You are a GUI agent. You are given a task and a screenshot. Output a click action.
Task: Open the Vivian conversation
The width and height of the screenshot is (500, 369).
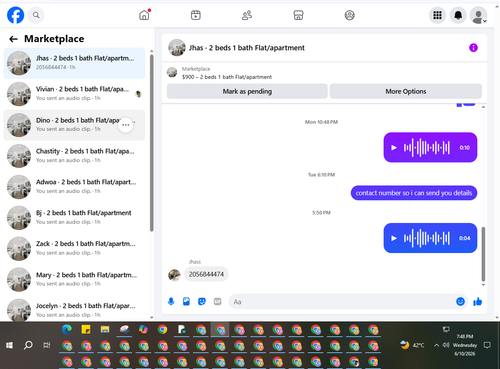(74, 94)
